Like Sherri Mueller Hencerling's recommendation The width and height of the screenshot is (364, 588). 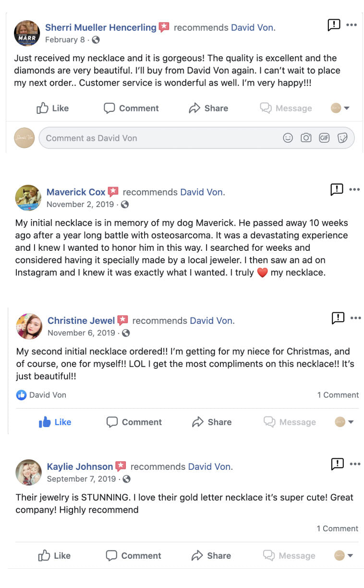[53, 109]
